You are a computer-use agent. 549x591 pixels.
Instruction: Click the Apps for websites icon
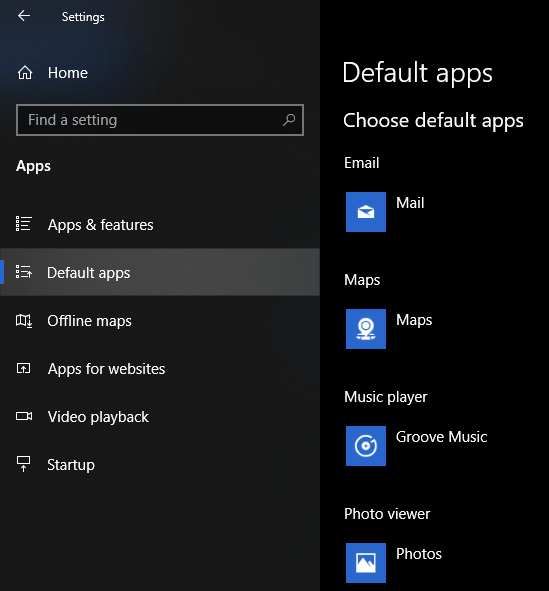click(x=24, y=368)
